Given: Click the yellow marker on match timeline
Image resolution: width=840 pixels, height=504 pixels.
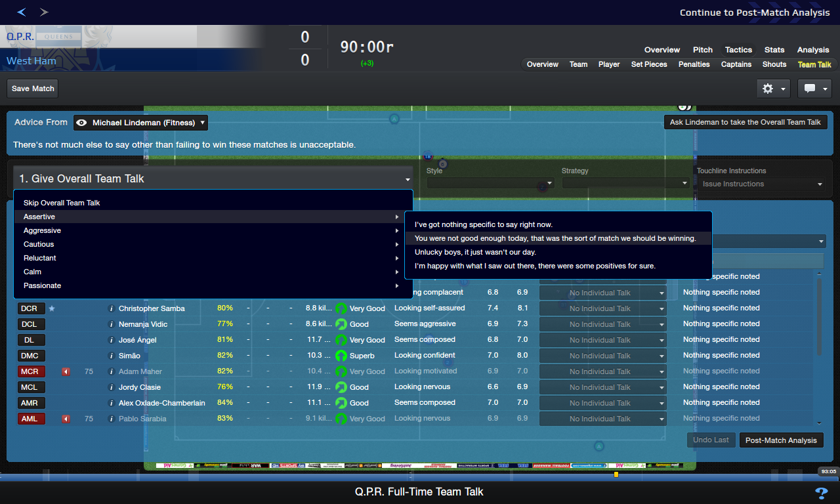Looking at the screenshot, I should coord(616,474).
